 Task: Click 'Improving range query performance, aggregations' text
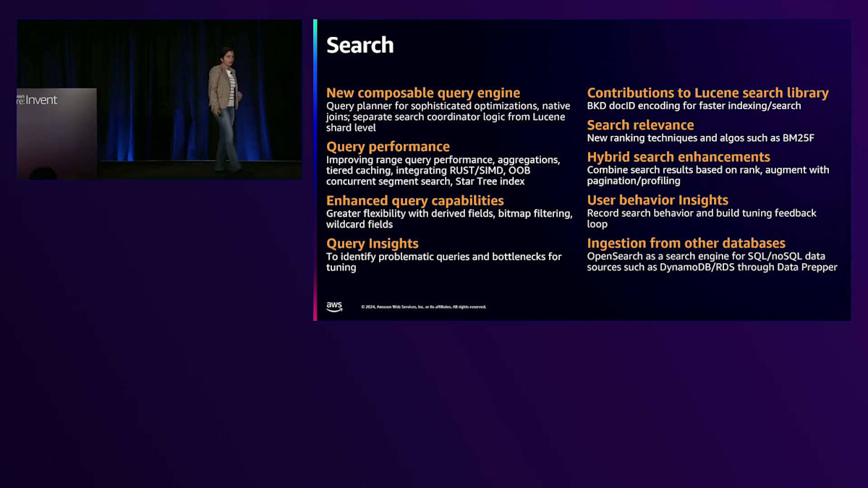click(x=443, y=160)
